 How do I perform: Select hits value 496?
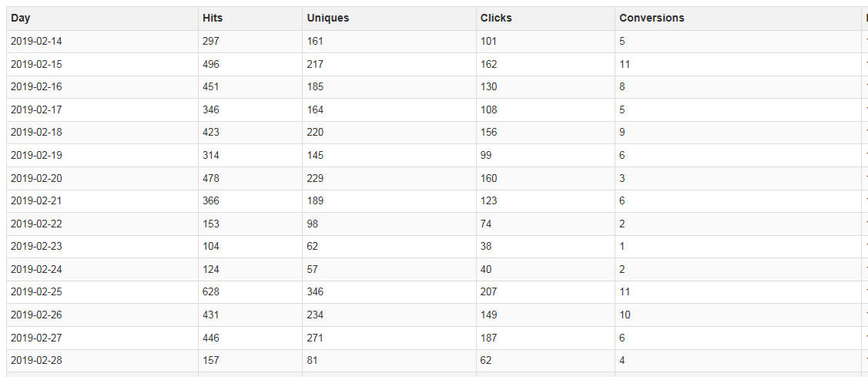click(x=211, y=65)
